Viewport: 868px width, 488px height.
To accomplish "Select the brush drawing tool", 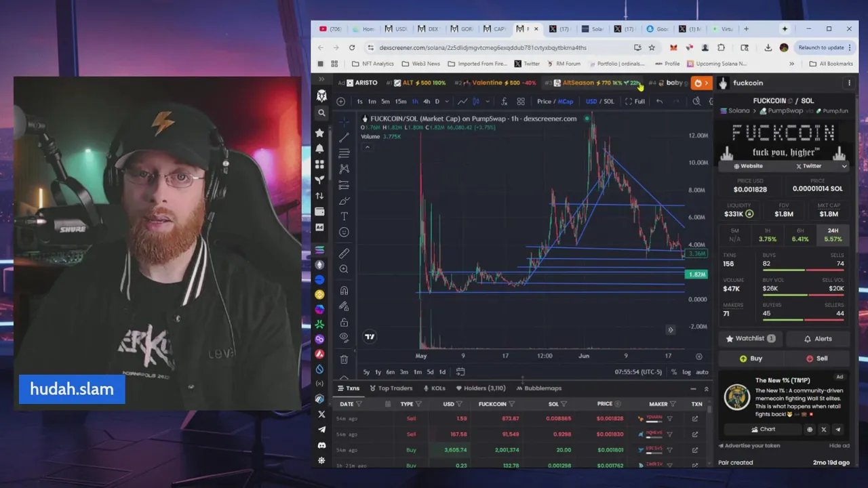I will [x=344, y=201].
